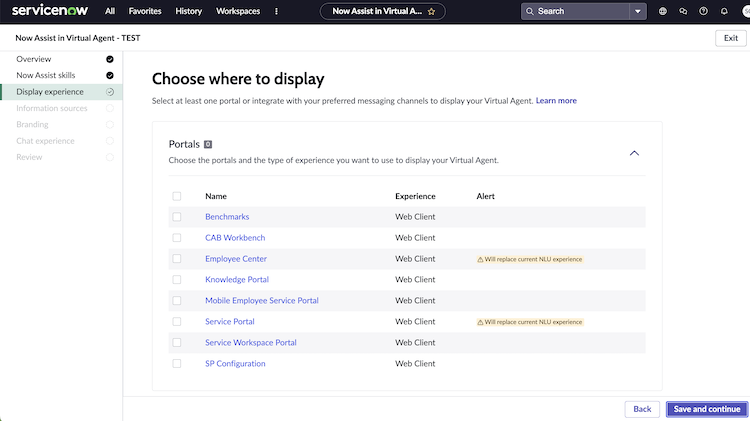
Task: Click the Name column header
Action: tap(216, 196)
